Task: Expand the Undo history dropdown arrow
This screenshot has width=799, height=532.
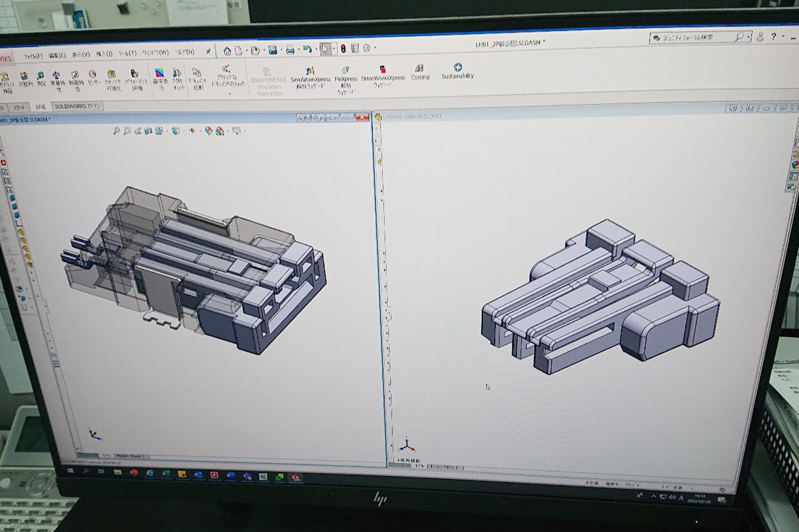Action: [316, 49]
